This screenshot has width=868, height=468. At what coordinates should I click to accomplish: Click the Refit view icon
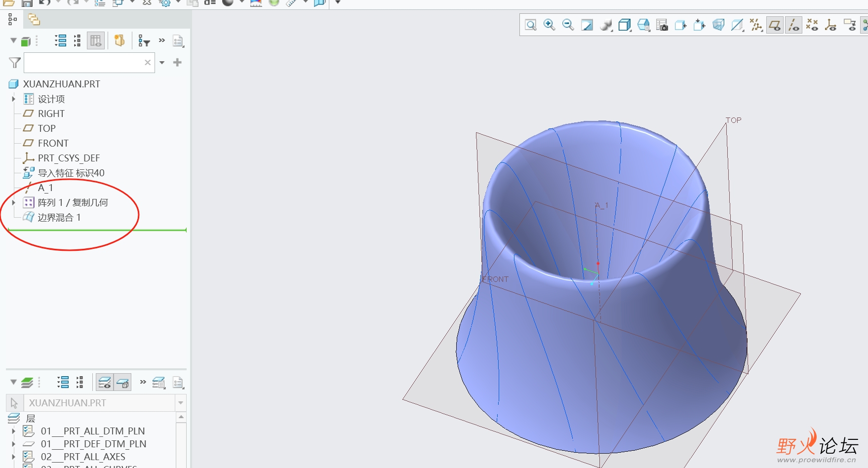[531, 25]
